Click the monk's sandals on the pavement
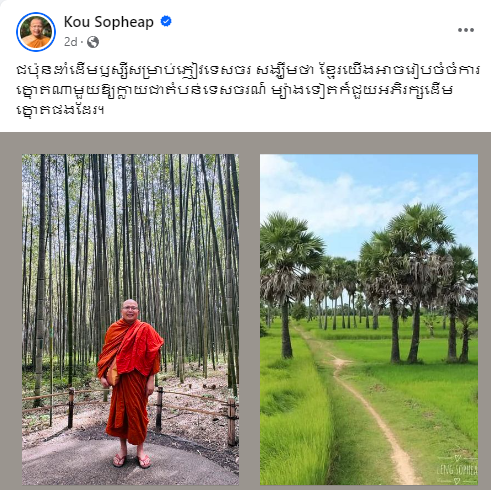491x490 pixels. click(x=132, y=461)
